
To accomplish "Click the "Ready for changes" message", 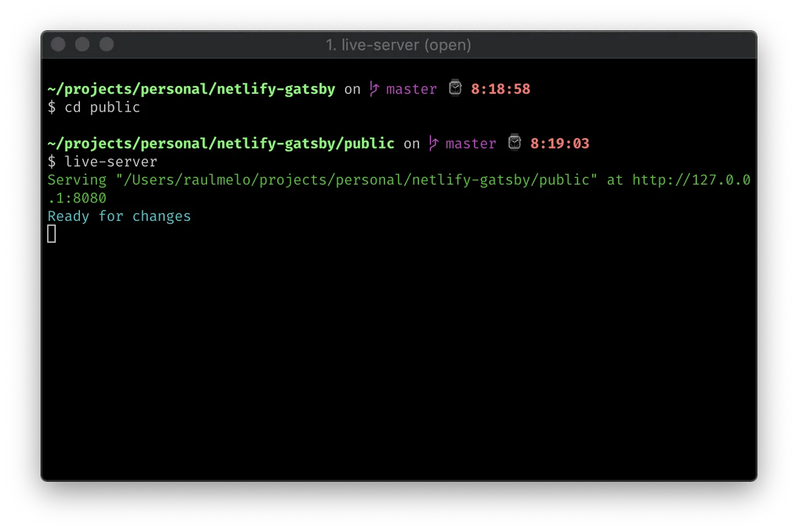I will coord(119,217).
